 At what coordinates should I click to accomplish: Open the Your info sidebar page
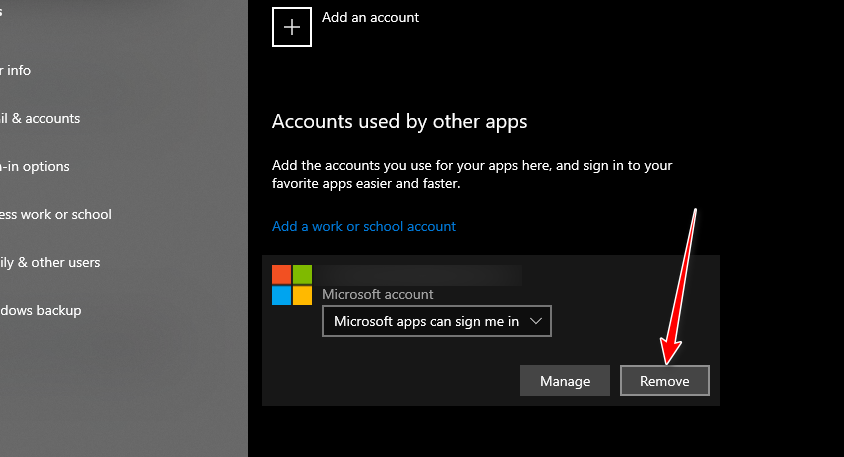18,70
